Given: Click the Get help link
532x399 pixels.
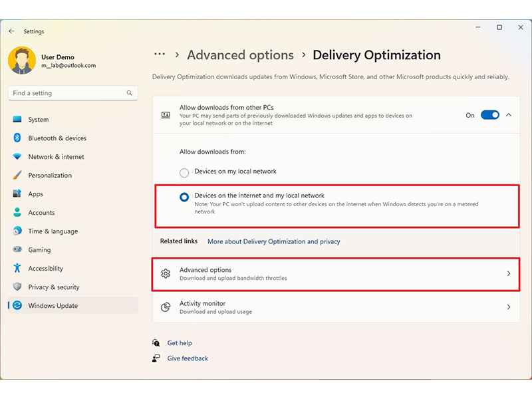Looking at the screenshot, I should 180,343.
